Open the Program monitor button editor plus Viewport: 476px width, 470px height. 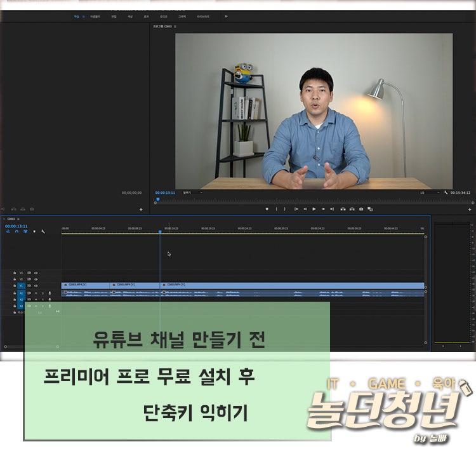tap(470, 210)
